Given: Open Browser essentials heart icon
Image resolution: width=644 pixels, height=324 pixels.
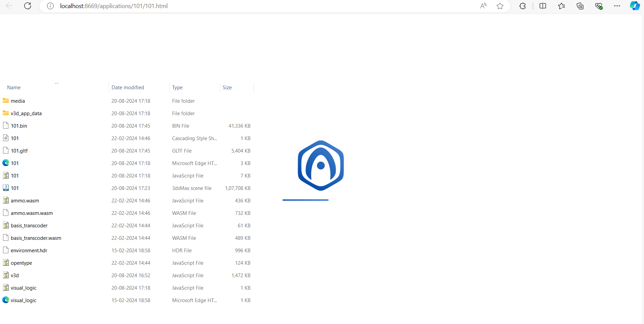Looking at the screenshot, I should tap(599, 6).
